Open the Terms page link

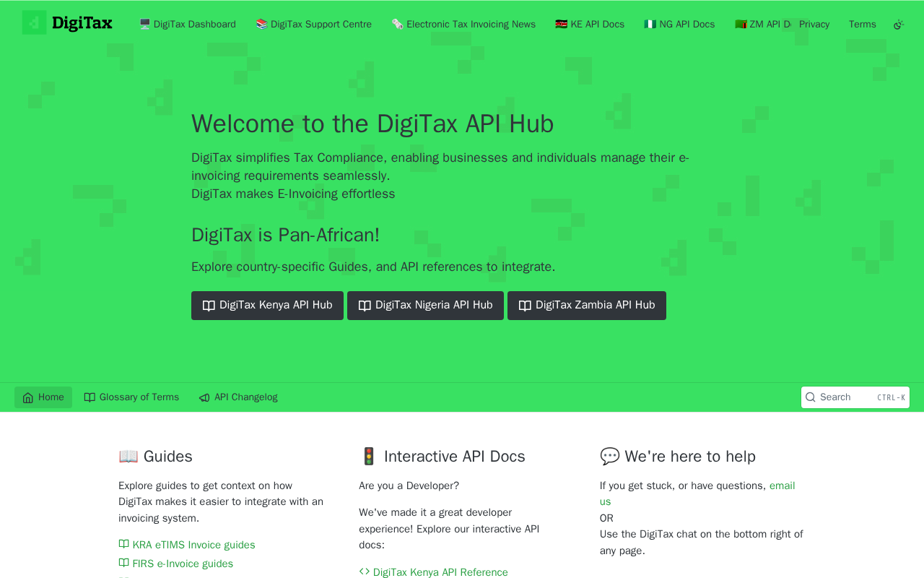click(x=863, y=25)
